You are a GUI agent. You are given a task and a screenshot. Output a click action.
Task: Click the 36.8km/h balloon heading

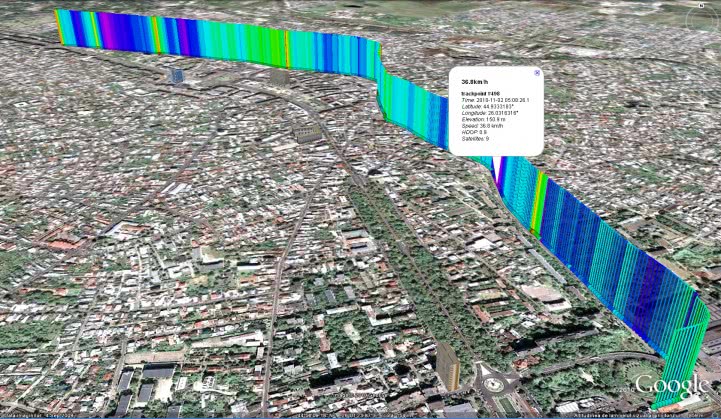pos(475,82)
